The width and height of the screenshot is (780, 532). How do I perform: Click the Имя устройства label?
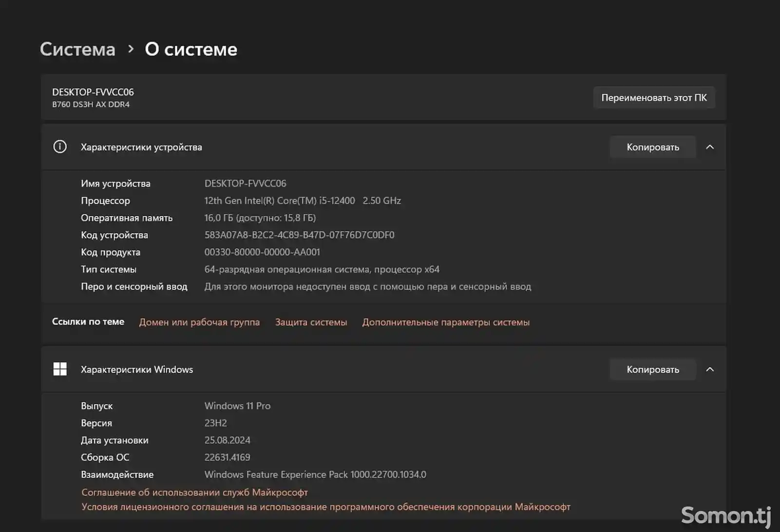[x=115, y=184]
